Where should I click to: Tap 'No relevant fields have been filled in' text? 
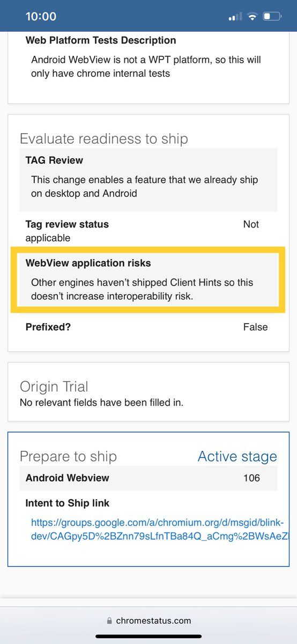click(101, 402)
